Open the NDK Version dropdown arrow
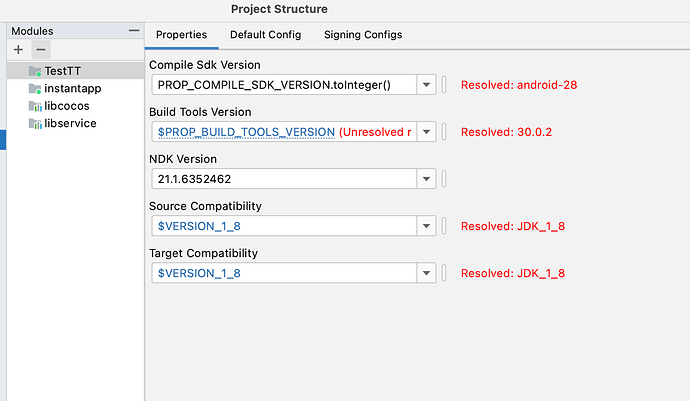 [x=427, y=179]
